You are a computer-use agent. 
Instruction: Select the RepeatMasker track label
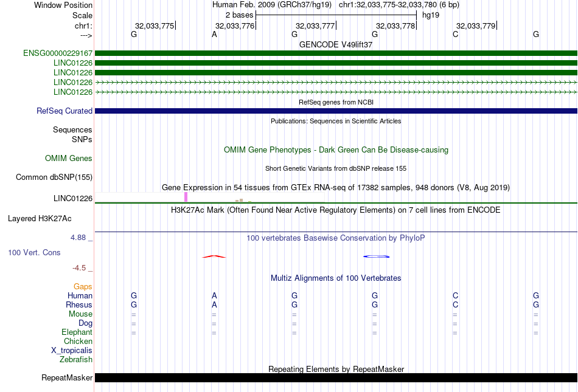pos(67,377)
